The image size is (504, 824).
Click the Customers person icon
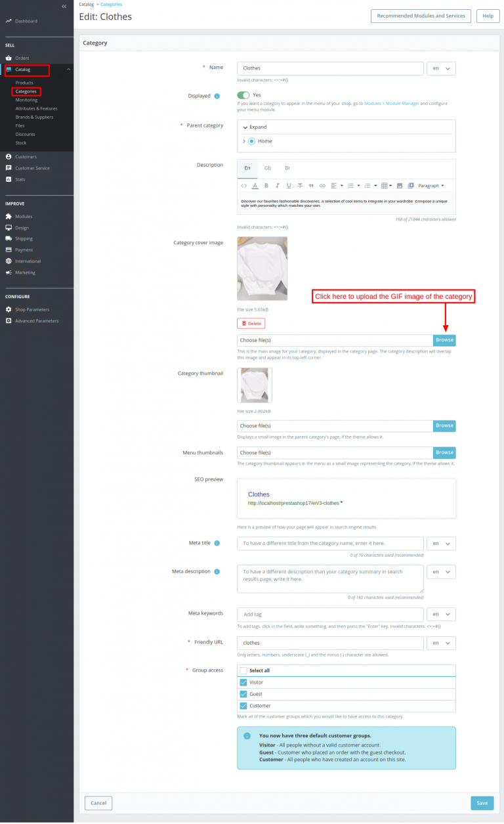pyautogui.click(x=9, y=157)
